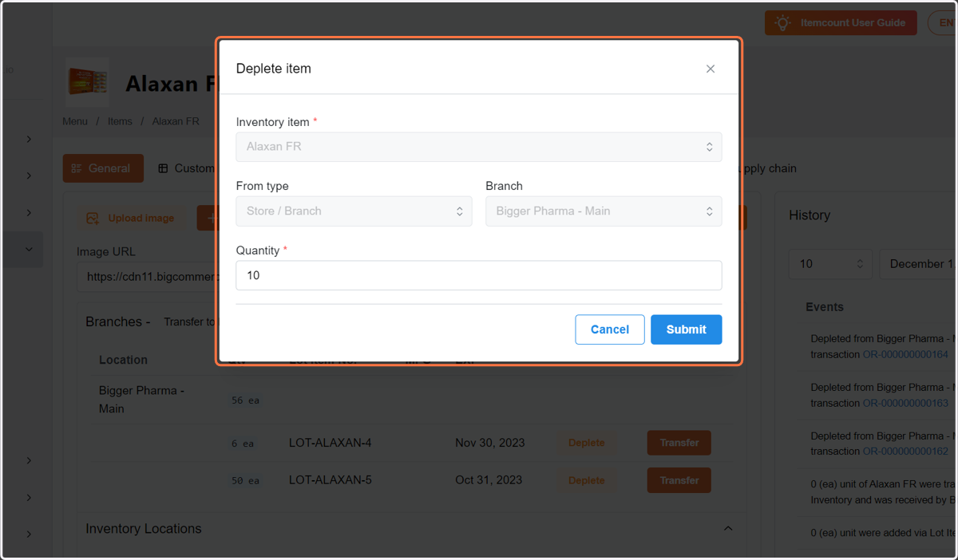The image size is (958, 560).
Task: Submit the deplete item form
Action: [x=687, y=329]
